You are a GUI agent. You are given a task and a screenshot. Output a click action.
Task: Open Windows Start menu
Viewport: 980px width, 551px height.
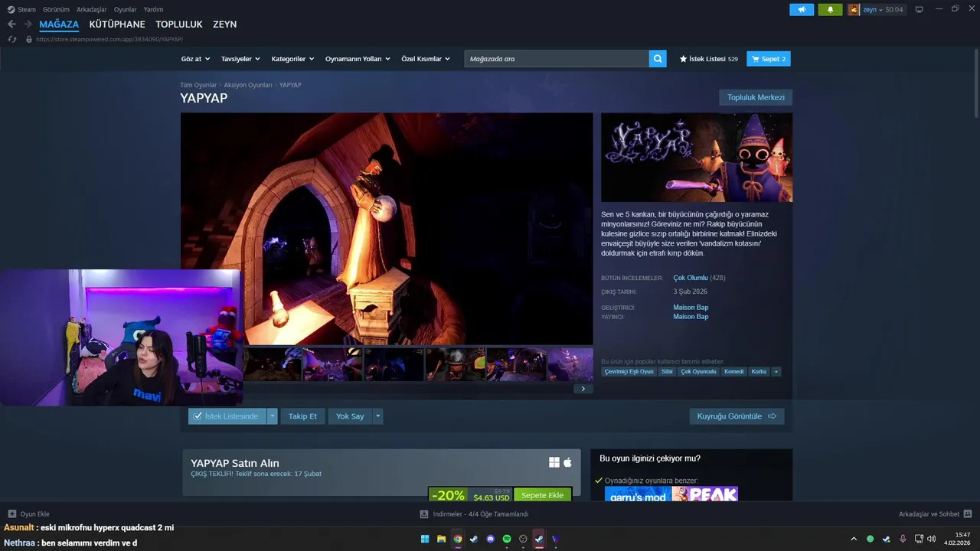click(x=425, y=539)
